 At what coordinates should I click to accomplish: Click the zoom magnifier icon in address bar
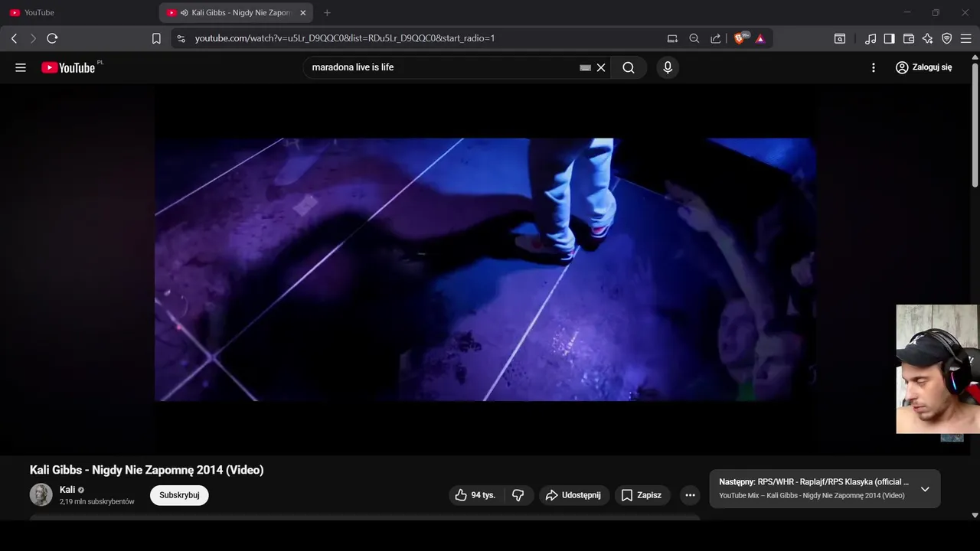[x=694, y=38]
